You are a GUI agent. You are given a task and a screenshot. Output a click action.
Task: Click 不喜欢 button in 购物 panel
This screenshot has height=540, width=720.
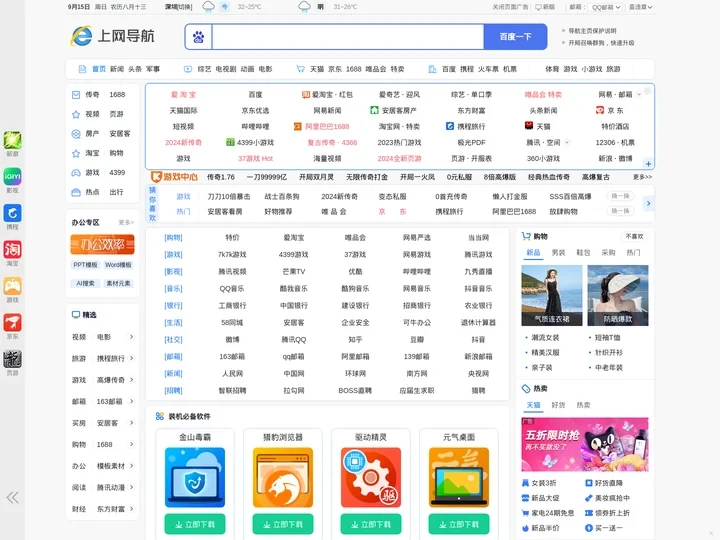tap(634, 236)
